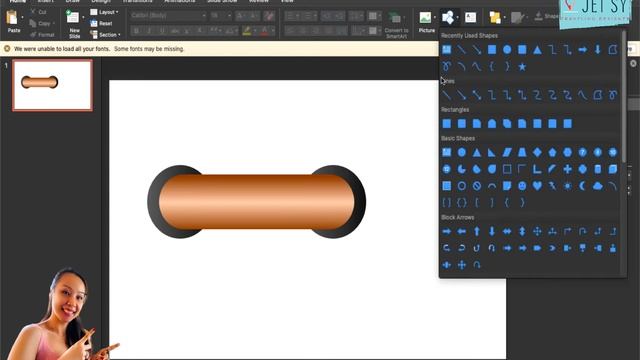Click the red font color button

pos(264,31)
